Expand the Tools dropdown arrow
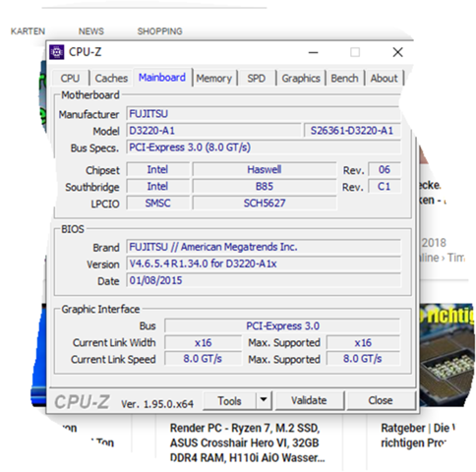This screenshot has height=472, width=476. click(264, 400)
